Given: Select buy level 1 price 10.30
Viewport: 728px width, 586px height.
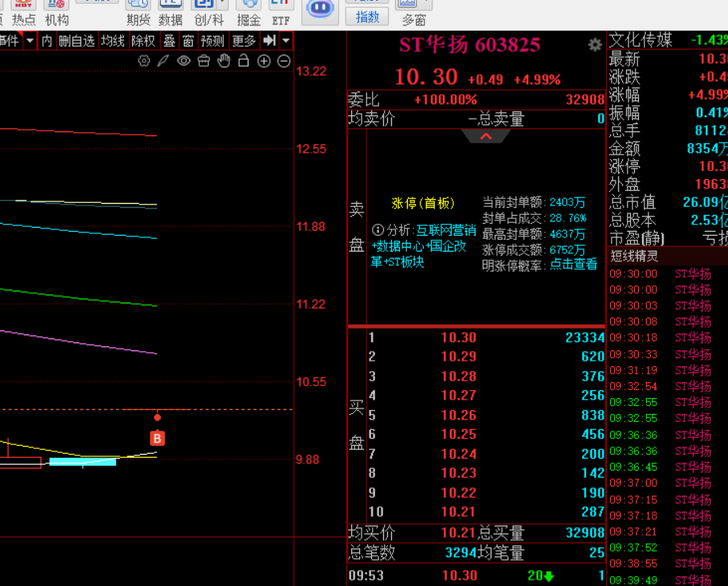Looking at the screenshot, I should click(x=459, y=338).
